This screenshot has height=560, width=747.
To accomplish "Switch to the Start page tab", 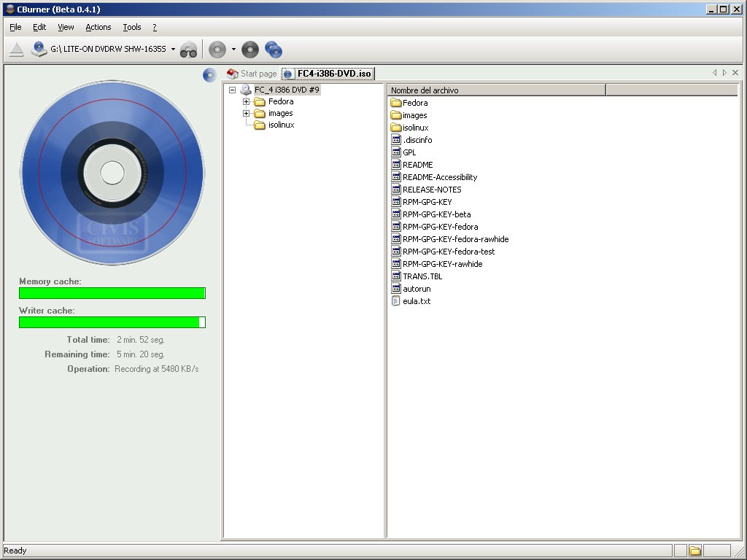I will point(252,74).
